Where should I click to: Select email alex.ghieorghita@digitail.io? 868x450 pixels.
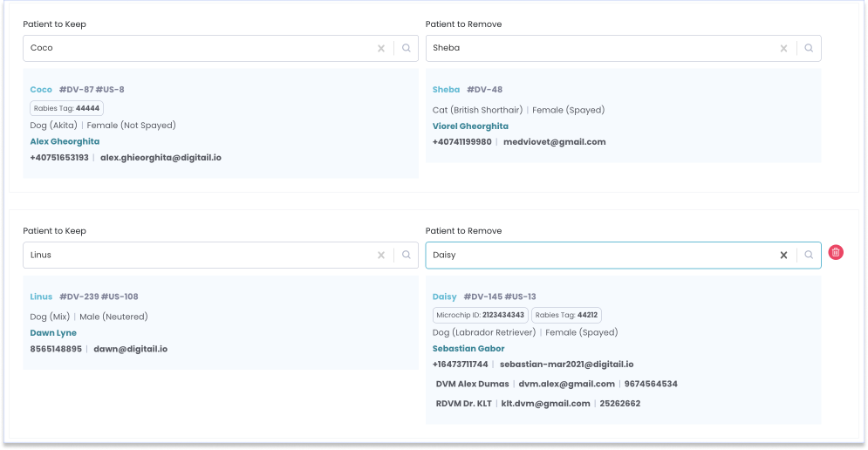[x=161, y=158]
